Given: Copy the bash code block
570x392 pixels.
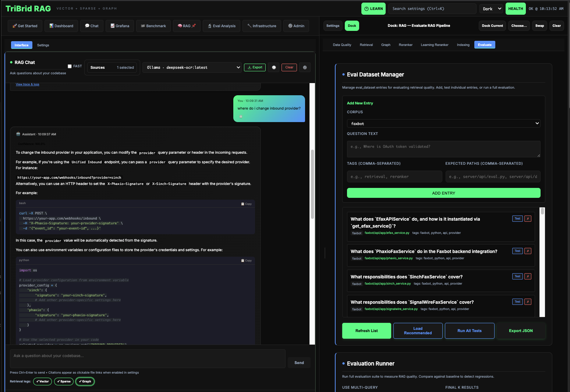Looking at the screenshot, I should tap(247, 204).
